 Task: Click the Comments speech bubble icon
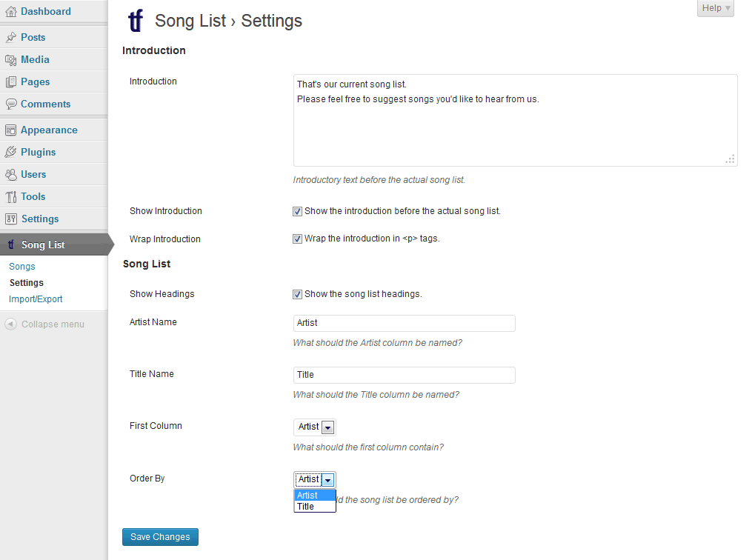(x=11, y=104)
